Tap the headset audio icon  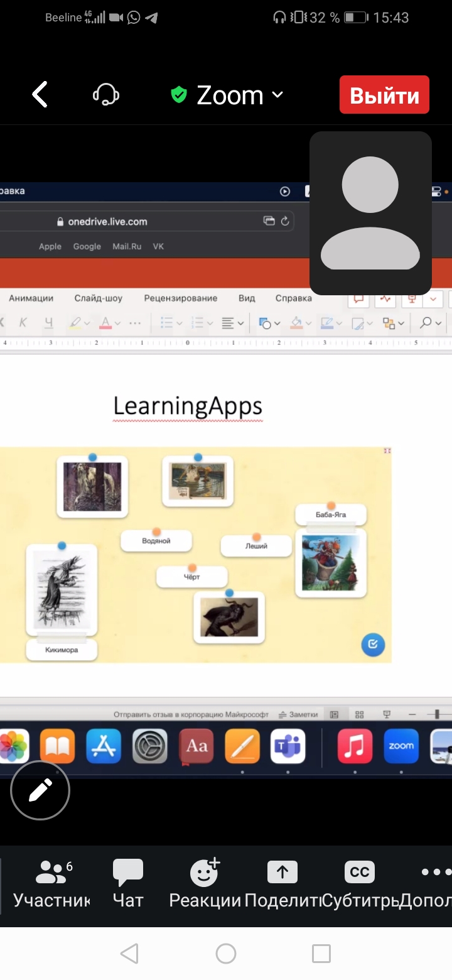106,95
